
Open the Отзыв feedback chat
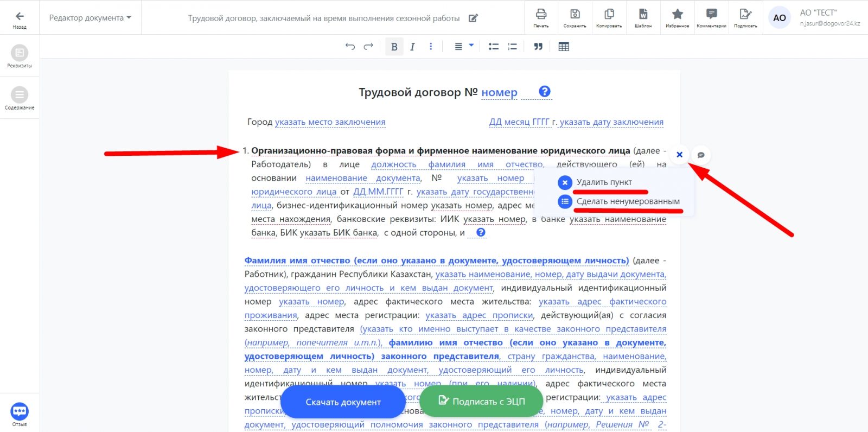point(20,414)
